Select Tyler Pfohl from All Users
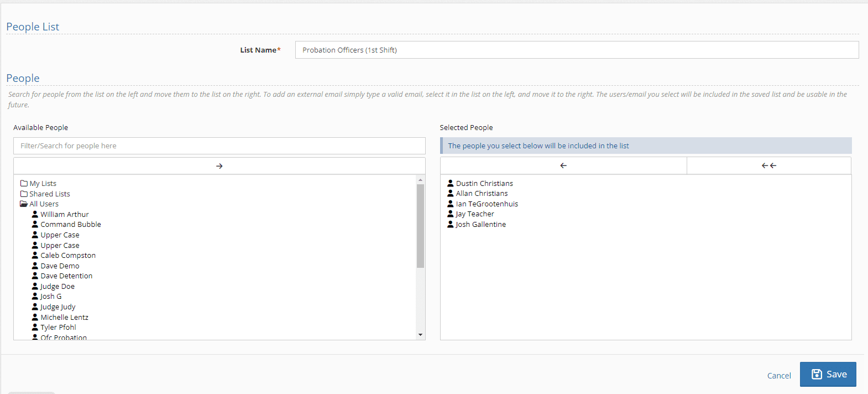 coord(58,327)
